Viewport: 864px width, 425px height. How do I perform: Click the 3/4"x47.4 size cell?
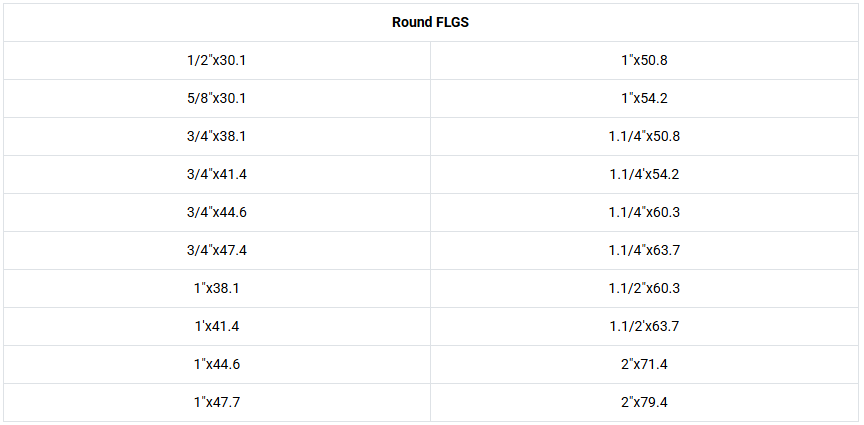click(217, 250)
